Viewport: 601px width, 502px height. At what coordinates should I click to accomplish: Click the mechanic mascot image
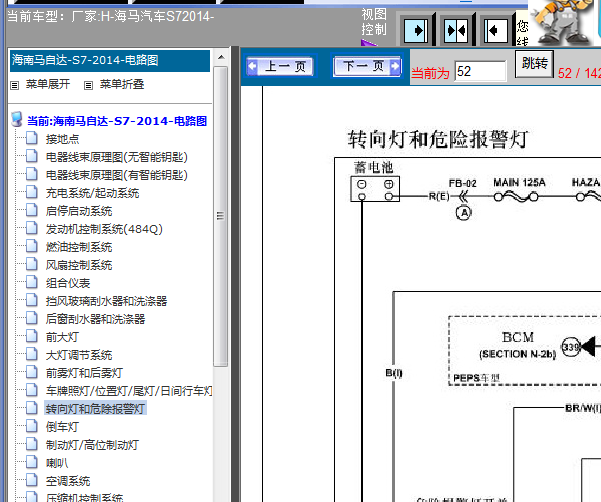click(x=562, y=22)
